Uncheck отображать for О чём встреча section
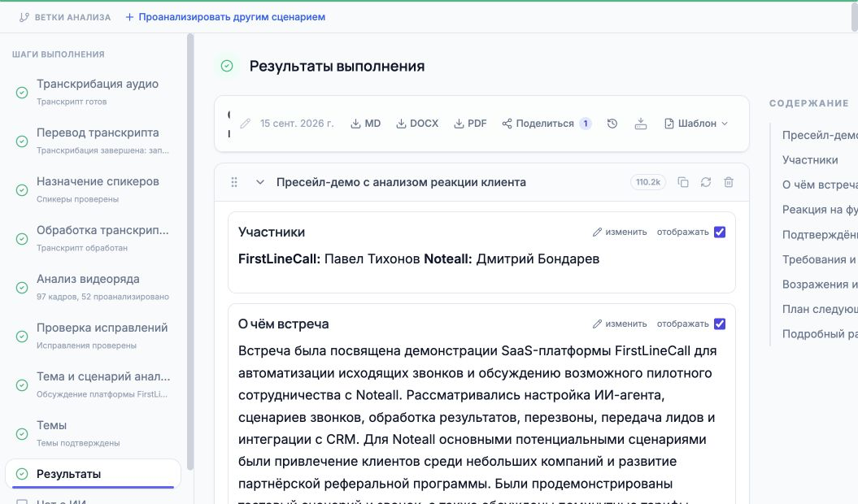Viewport: 858px width, 504px height. 720,324
